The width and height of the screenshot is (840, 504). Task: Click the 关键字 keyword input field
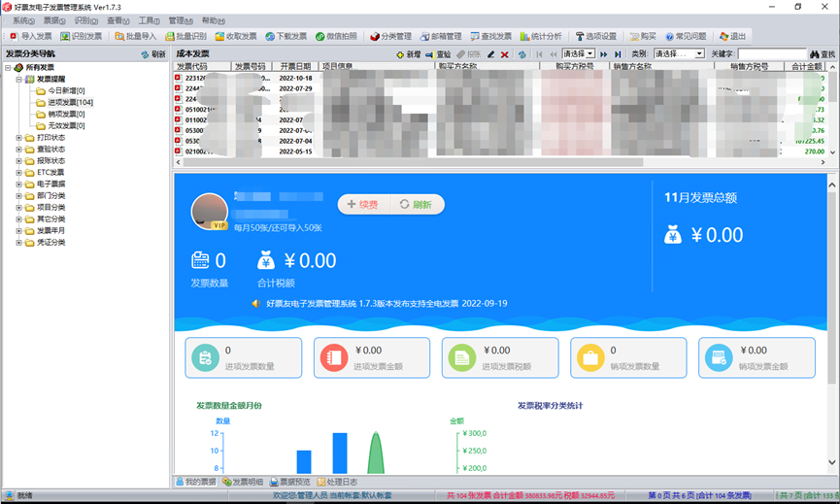pos(772,53)
